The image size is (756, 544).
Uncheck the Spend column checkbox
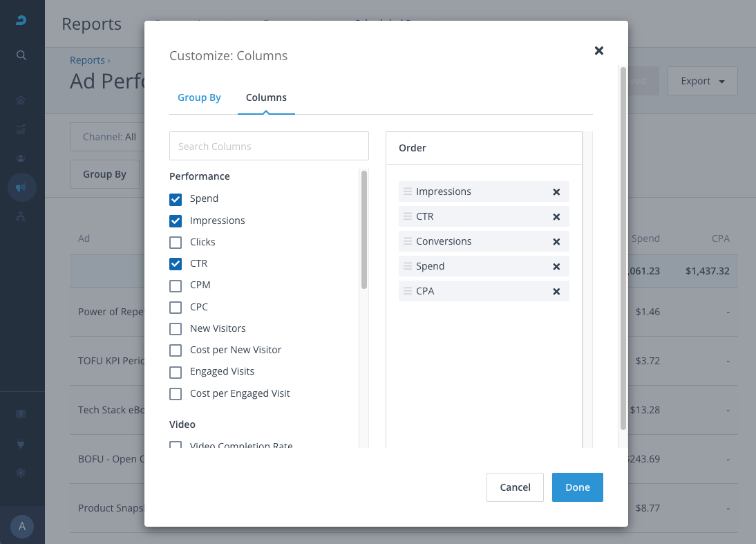tap(176, 199)
